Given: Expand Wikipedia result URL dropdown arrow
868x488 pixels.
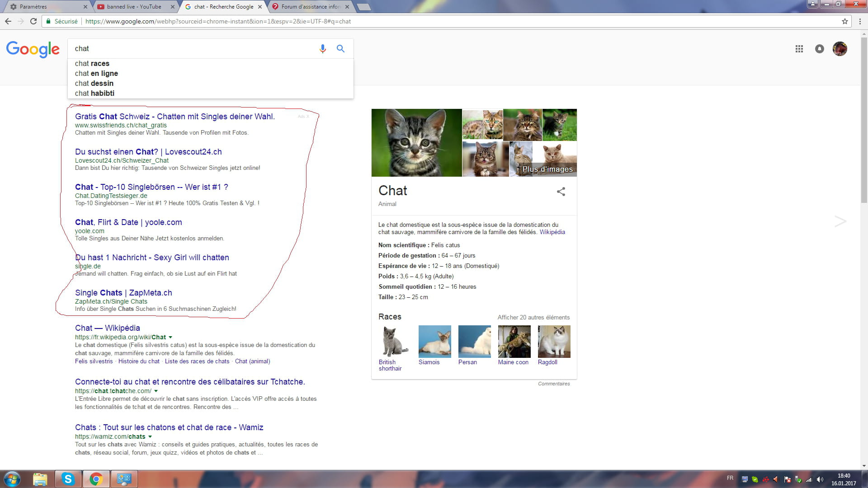Looking at the screenshot, I should (x=170, y=337).
